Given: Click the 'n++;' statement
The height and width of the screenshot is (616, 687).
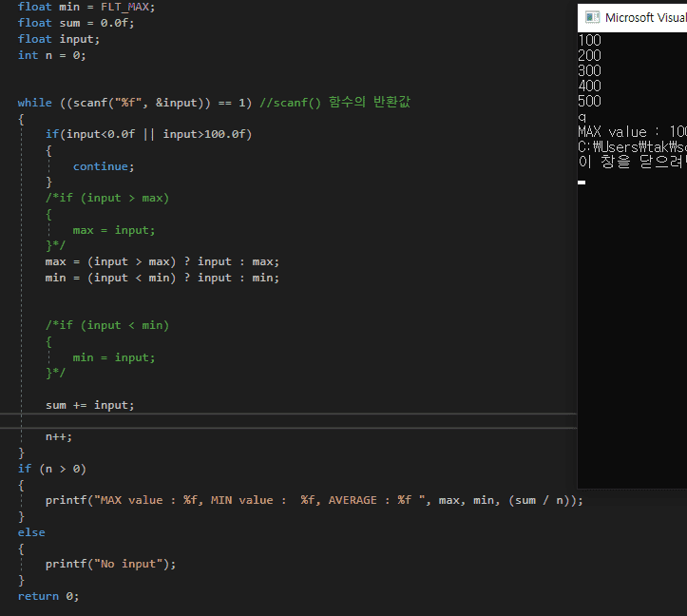Looking at the screenshot, I should (59, 436).
